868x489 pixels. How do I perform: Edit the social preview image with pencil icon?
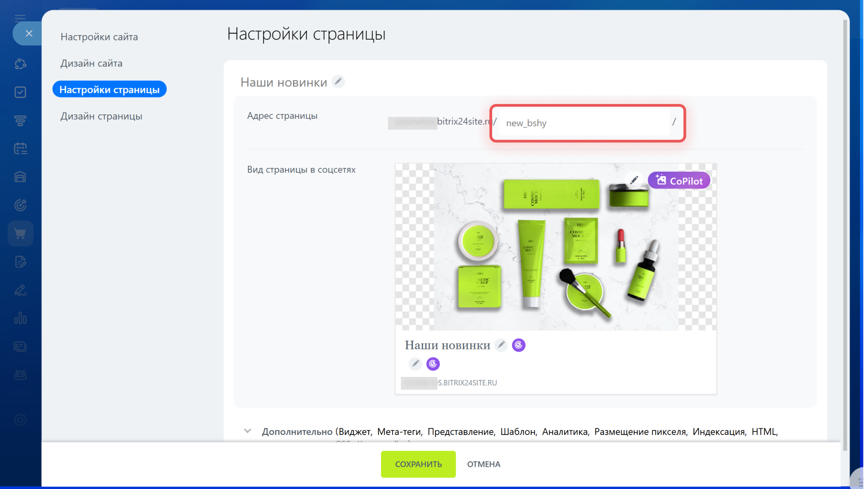pos(634,180)
